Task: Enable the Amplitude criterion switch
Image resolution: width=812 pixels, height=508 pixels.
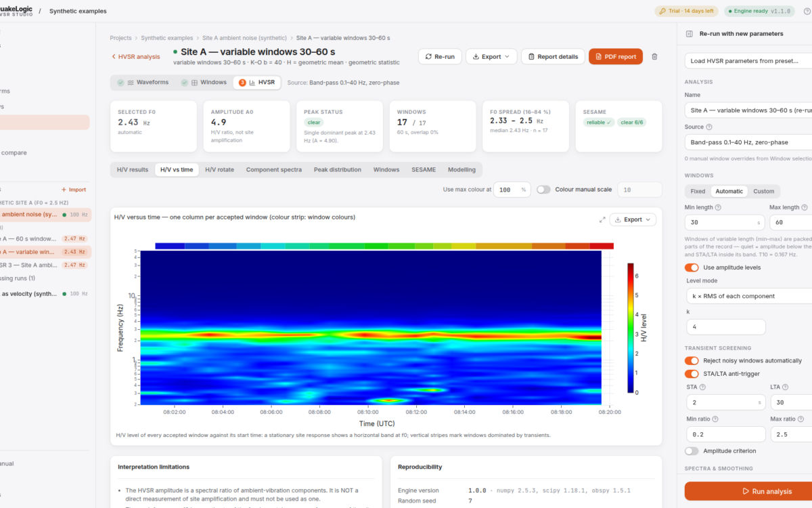Action: tap(692, 450)
